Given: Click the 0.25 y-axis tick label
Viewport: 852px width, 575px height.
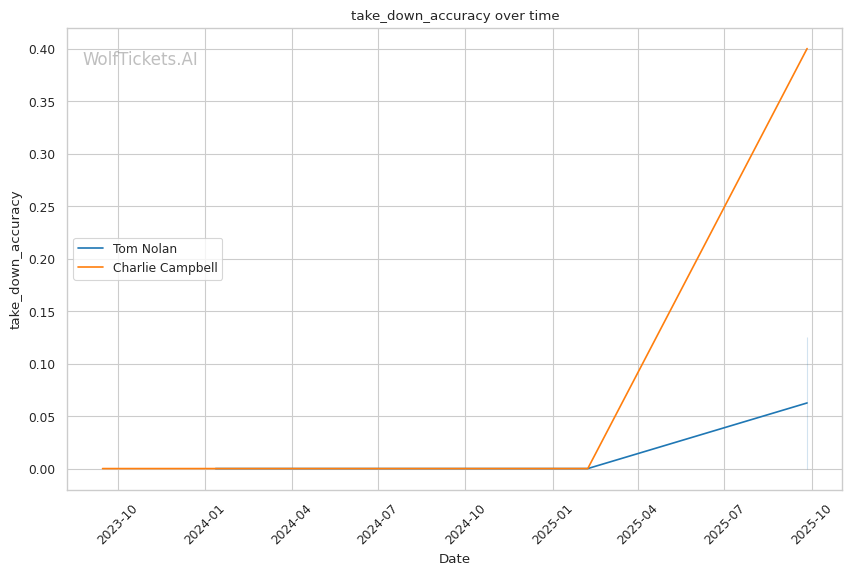Looking at the screenshot, I should pos(42,207).
